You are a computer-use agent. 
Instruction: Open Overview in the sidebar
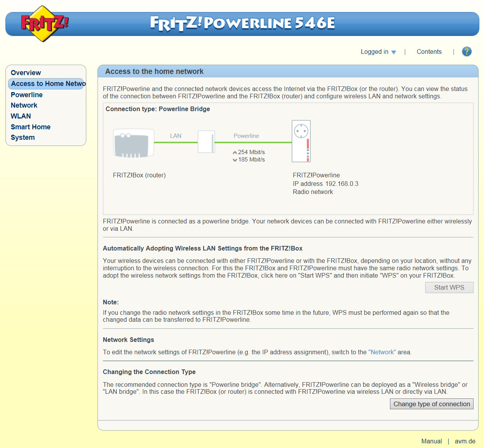26,73
